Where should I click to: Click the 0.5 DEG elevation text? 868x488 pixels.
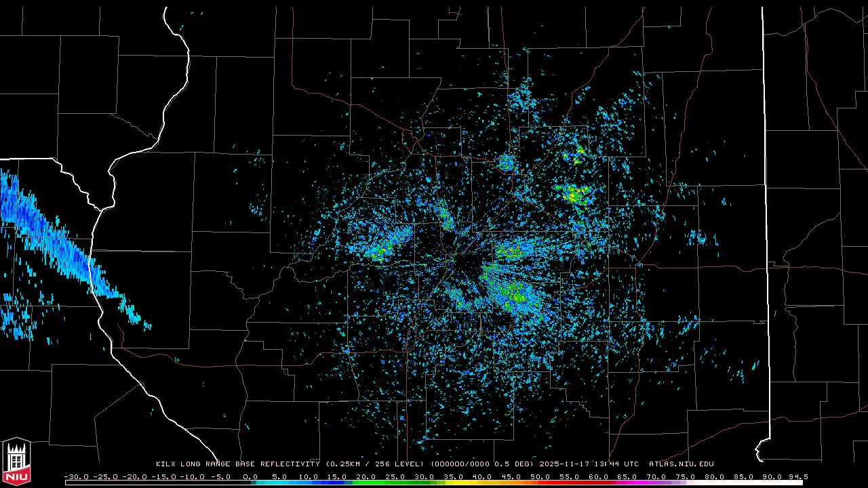click(x=513, y=464)
